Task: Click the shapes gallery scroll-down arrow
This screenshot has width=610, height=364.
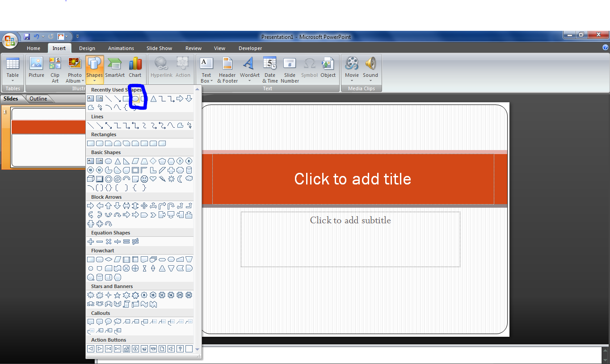Action: click(198, 349)
